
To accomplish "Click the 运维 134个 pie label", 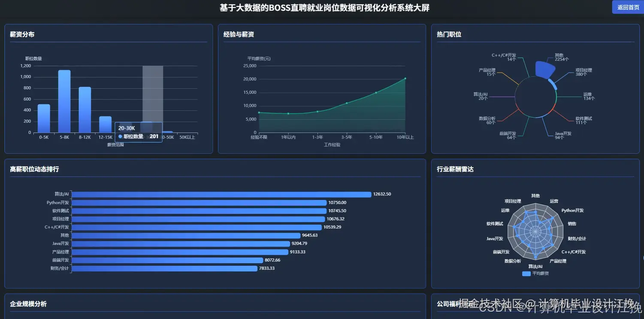I will (589, 96).
